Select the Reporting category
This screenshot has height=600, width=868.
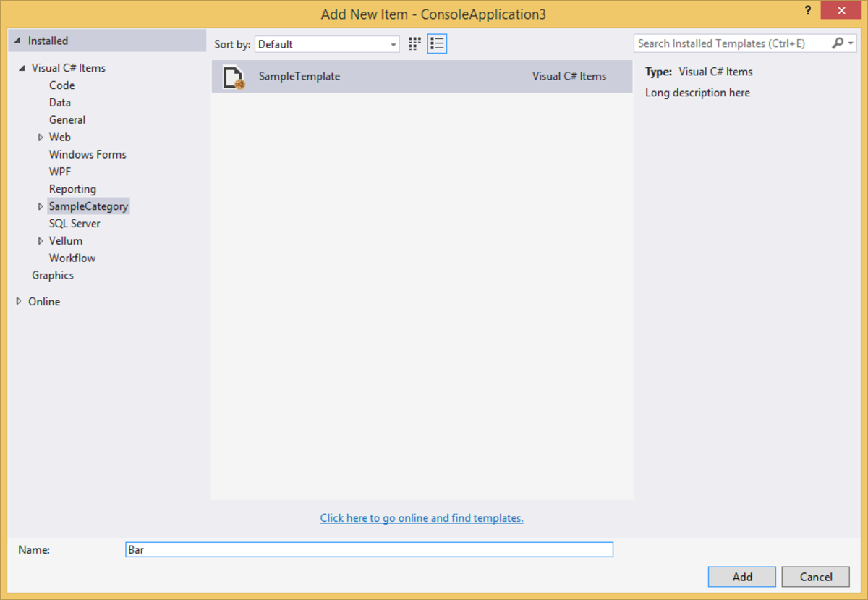(72, 189)
